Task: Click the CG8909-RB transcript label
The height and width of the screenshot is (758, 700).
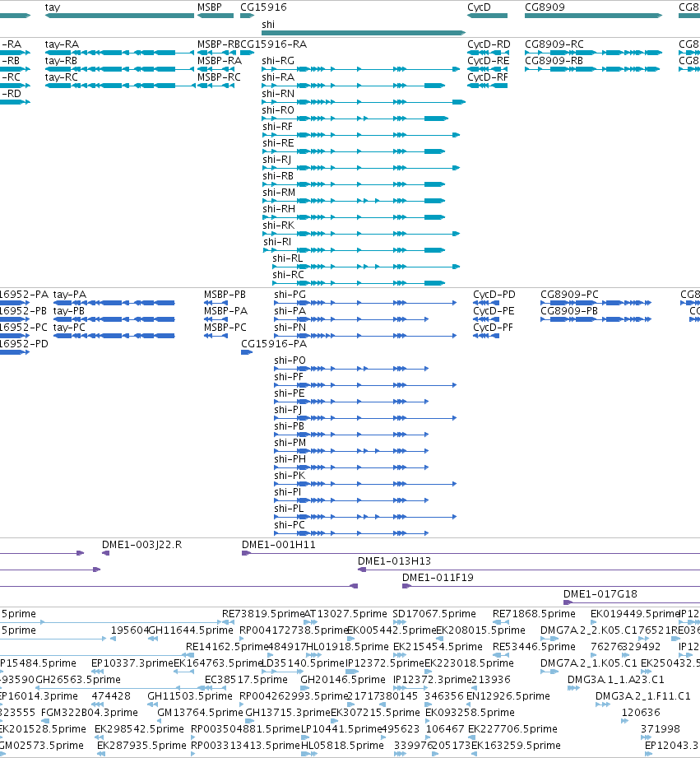Action: point(554,61)
